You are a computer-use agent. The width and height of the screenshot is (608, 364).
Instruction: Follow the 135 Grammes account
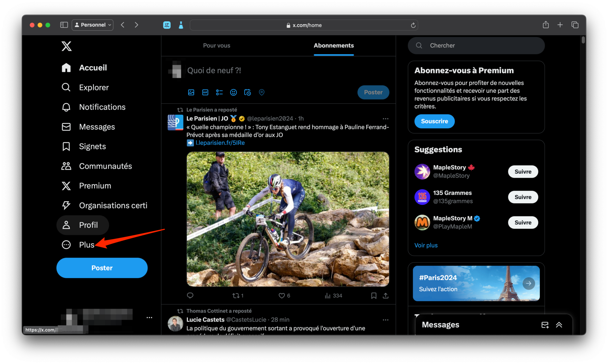coord(523,197)
